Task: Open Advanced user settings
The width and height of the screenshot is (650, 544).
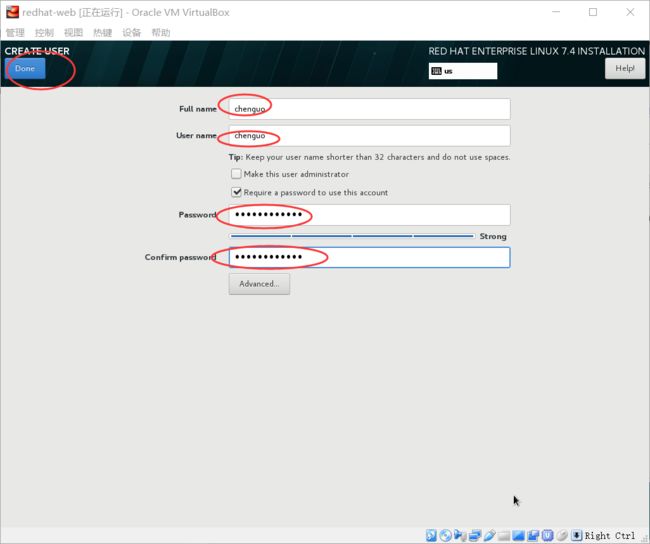Action: point(259,284)
